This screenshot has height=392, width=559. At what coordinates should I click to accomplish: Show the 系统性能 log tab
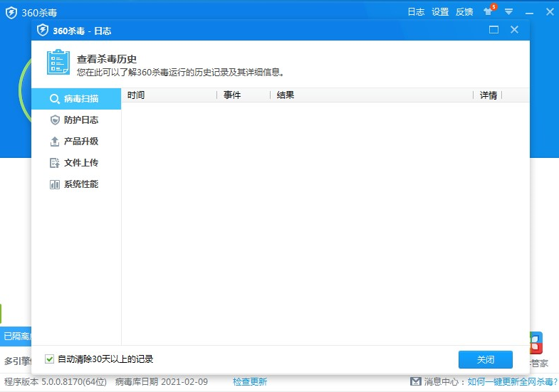pyautogui.click(x=76, y=184)
